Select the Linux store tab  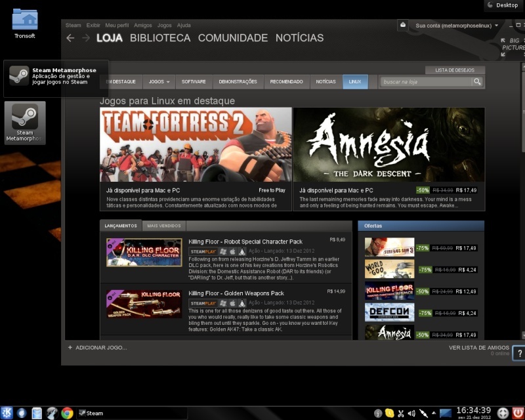tap(355, 82)
